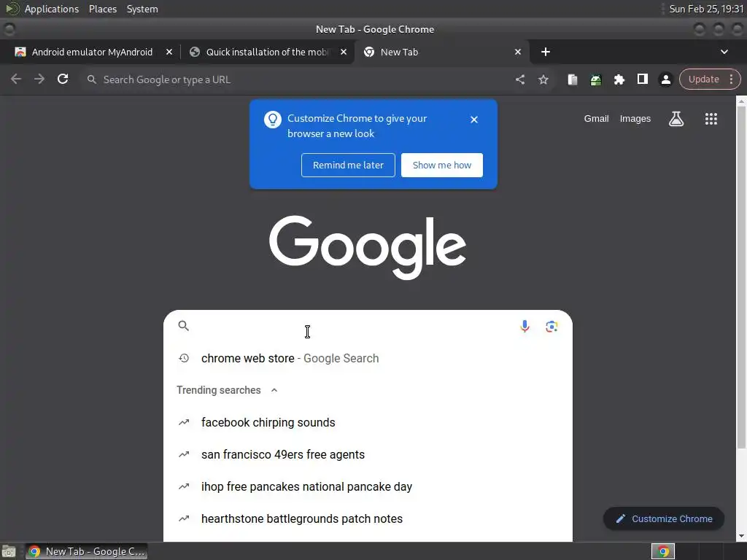Open the tab search dropdown arrow
The width and height of the screenshot is (747, 560).
click(724, 52)
